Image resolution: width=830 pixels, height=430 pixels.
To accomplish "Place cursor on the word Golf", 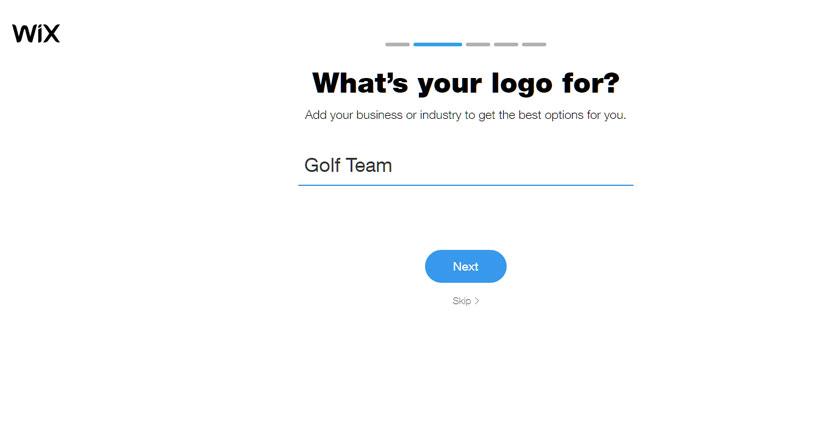I will pyautogui.click(x=322, y=165).
